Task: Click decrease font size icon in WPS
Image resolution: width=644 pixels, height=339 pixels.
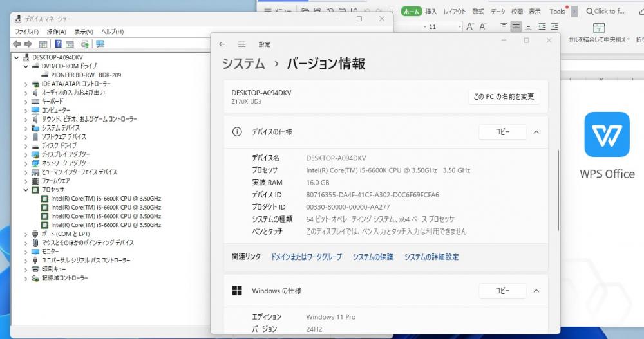Action: pos(483,26)
